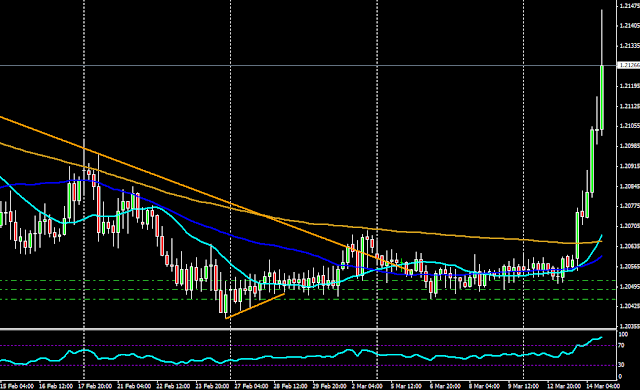
Task: Click the 1.20845 price axis value
Action: (x=629, y=186)
